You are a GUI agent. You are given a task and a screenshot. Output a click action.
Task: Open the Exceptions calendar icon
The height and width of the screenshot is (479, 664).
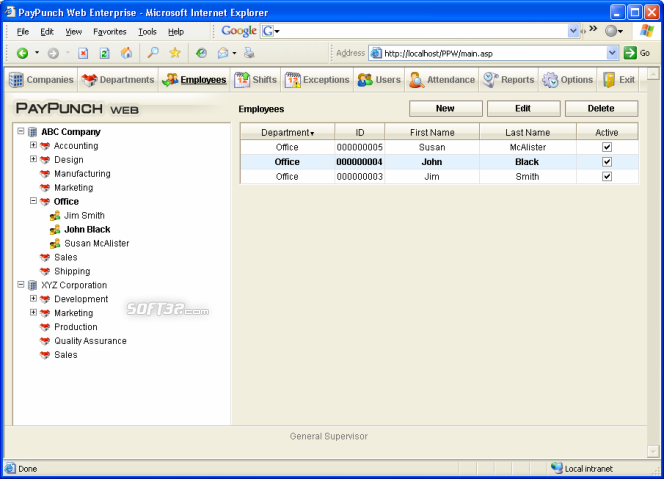tap(293, 80)
